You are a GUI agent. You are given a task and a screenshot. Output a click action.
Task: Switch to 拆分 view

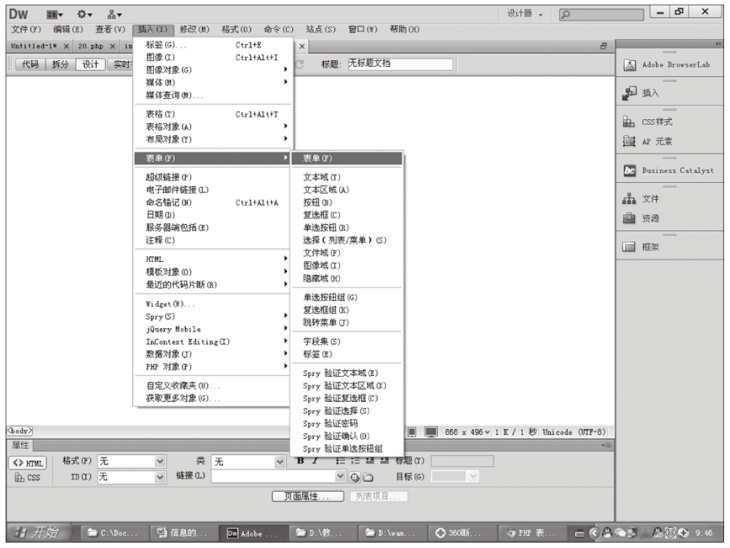click(60, 64)
